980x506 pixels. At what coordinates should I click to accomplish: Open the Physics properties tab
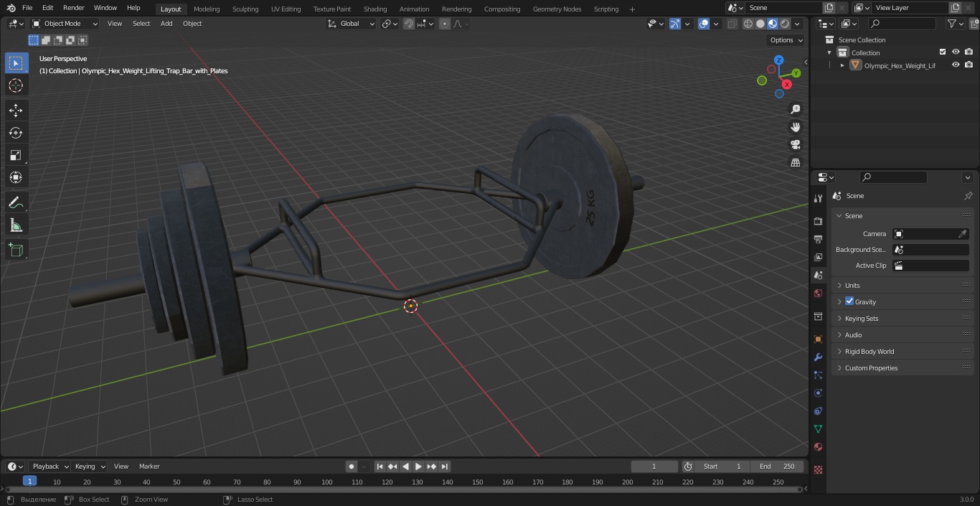(818, 393)
